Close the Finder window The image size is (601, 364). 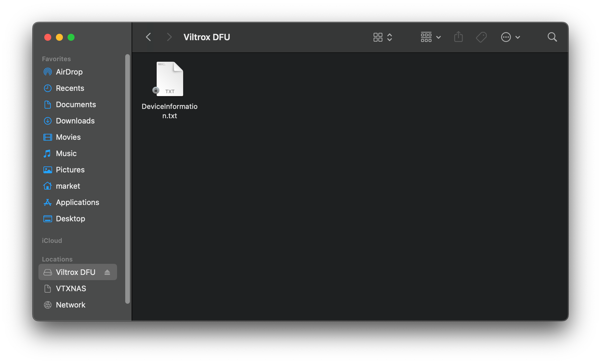tap(48, 37)
